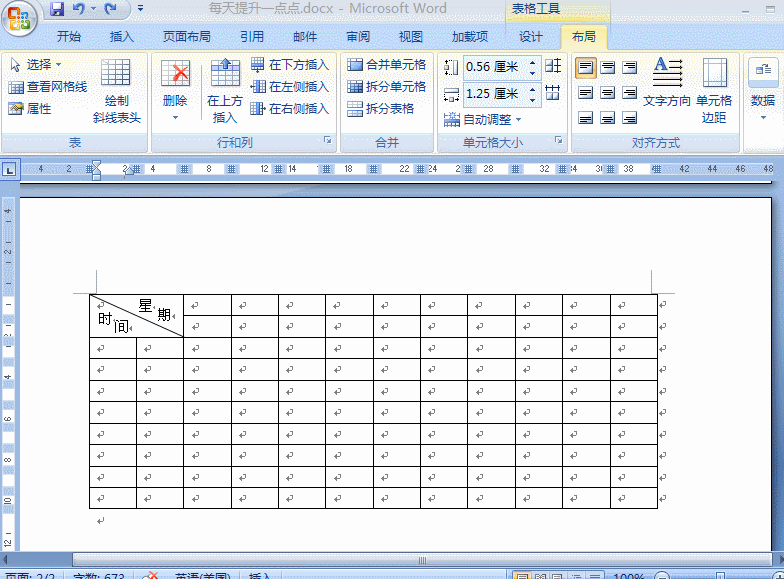784x579 pixels.
Task: Click the horizontal scrollbar thumb
Action: [x=422, y=560]
